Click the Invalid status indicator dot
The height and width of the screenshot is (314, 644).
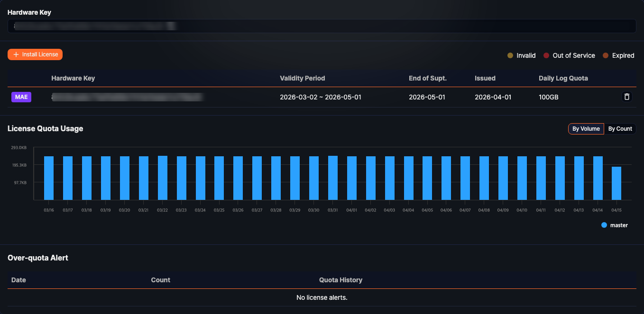coord(510,55)
